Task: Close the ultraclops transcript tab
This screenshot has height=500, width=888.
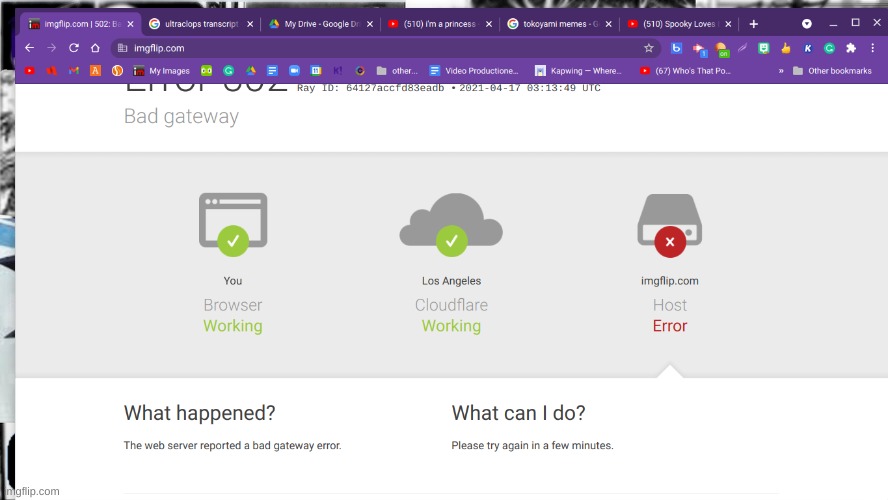Action: (x=249, y=24)
